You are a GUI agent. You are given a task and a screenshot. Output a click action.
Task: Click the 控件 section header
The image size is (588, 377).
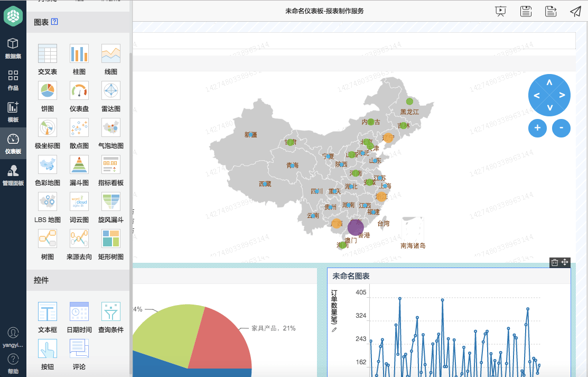(x=78, y=280)
